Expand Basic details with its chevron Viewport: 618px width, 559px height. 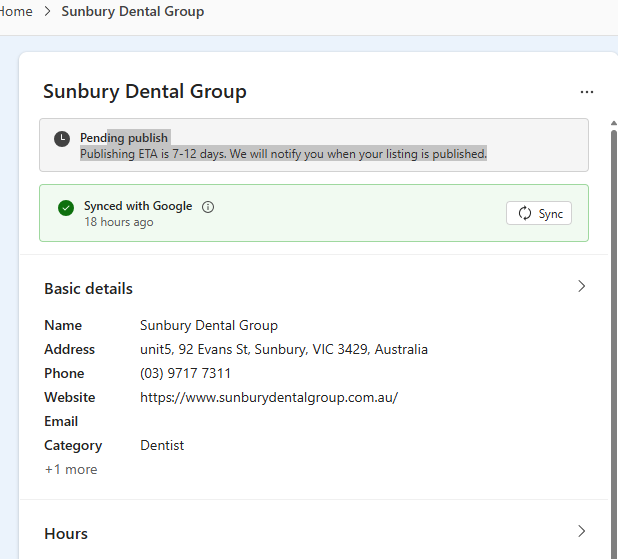coord(581,286)
